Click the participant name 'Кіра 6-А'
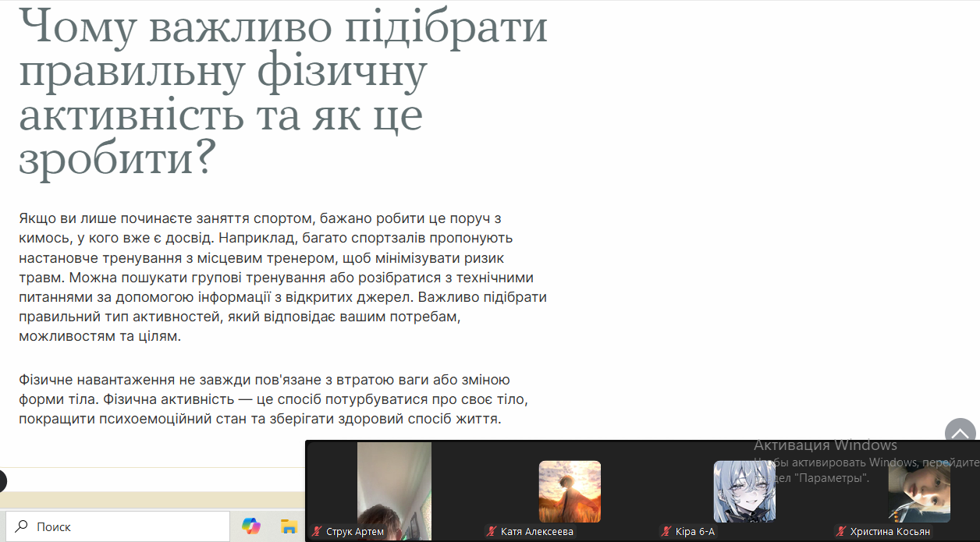Viewport: 980px width, 542px height. pyautogui.click(x=695, y=532)
